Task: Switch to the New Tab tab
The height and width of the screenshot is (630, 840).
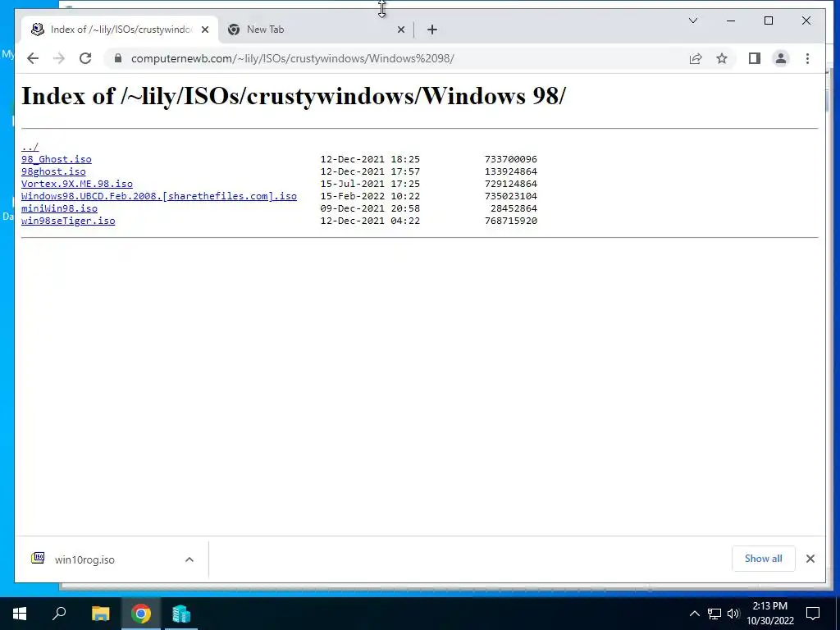Action: pyautogui.click(x=316, y=30)
